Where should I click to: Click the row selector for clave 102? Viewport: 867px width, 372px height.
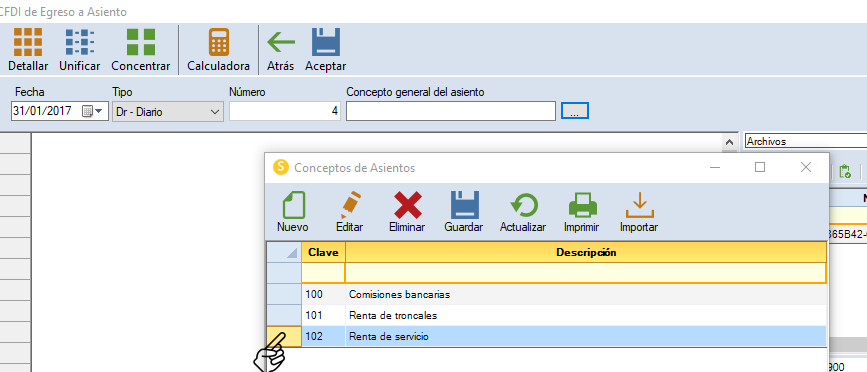click(x=284, y=337)
